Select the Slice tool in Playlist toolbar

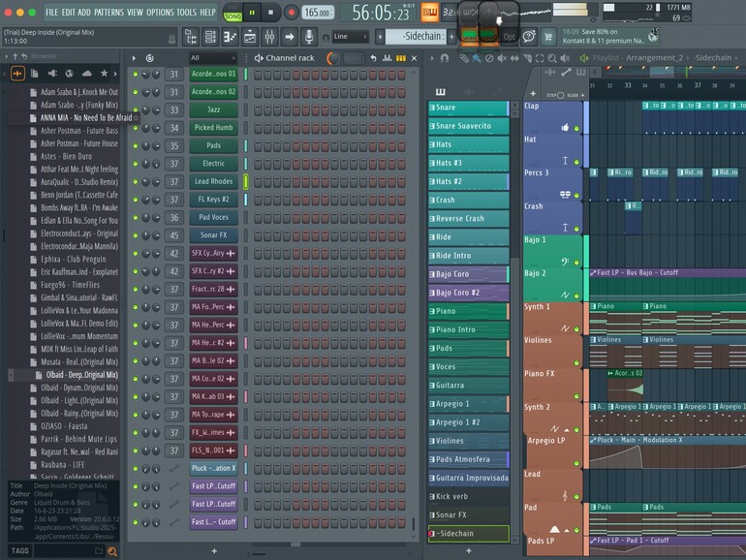click(527, 58)
